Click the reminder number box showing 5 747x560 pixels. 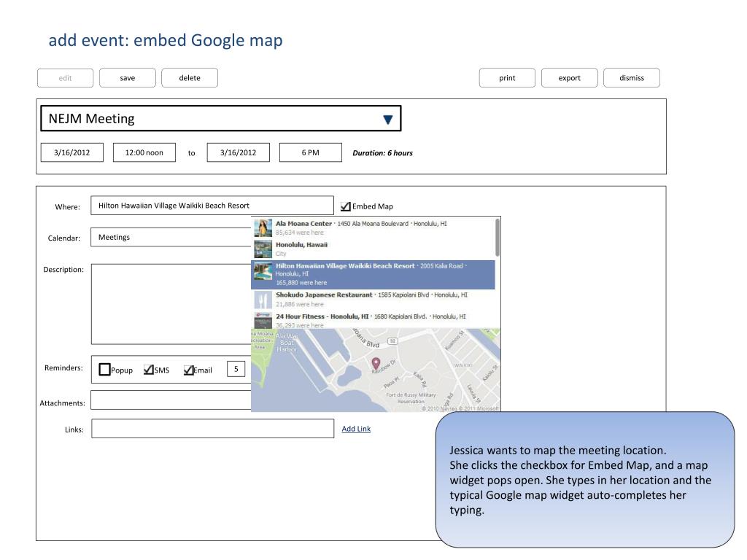coord(236,369)
